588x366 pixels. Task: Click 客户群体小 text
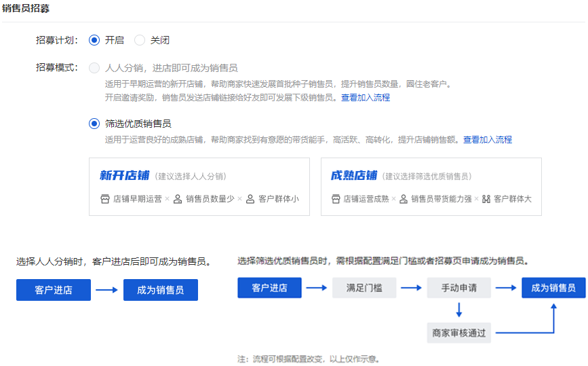279,199
